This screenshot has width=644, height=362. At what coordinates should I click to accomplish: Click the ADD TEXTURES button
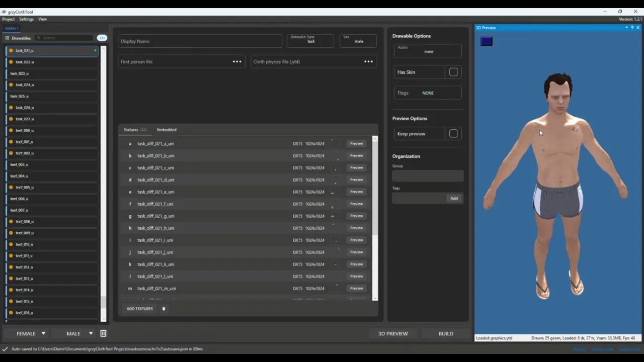pyautogui.click(x=139, y=309)
